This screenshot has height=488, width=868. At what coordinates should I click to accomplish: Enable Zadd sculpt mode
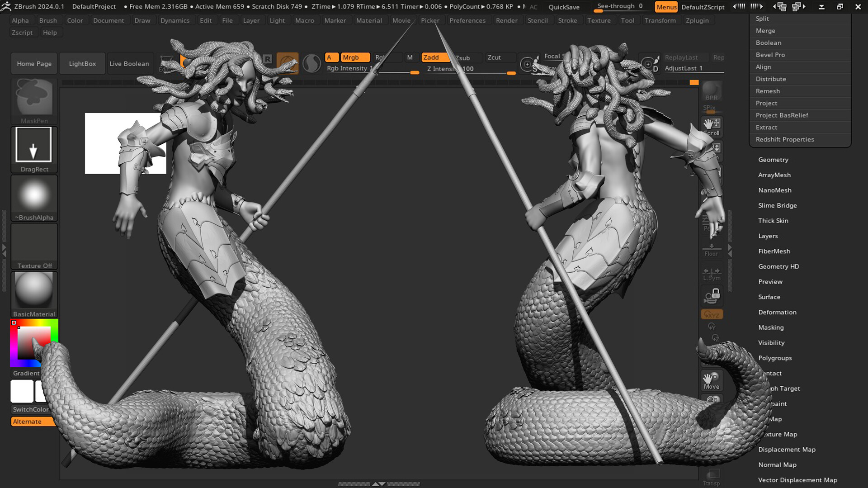[435, 57]
